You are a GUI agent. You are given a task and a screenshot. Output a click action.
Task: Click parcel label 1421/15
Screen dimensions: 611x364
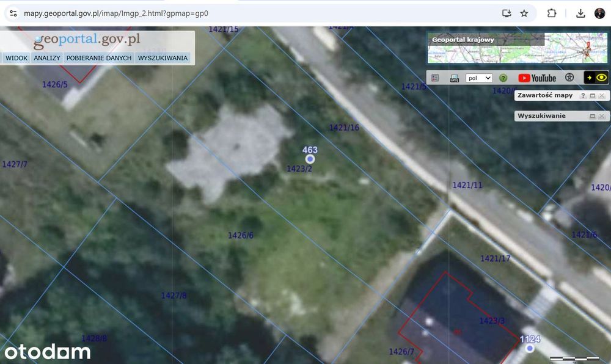point(223,29)
